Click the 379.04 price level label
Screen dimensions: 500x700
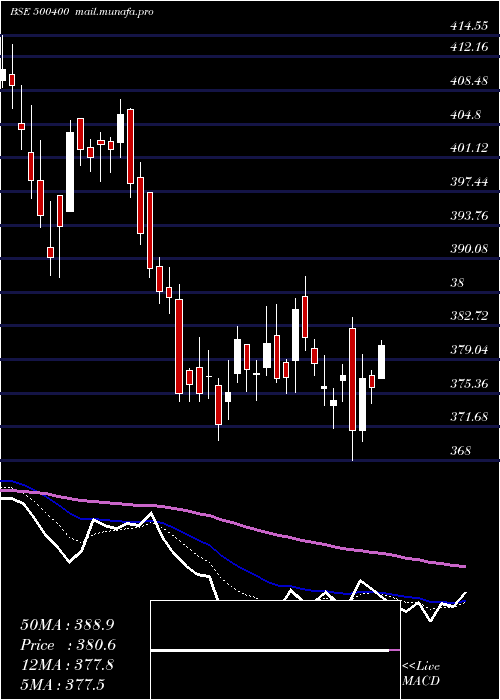[469, 350]
